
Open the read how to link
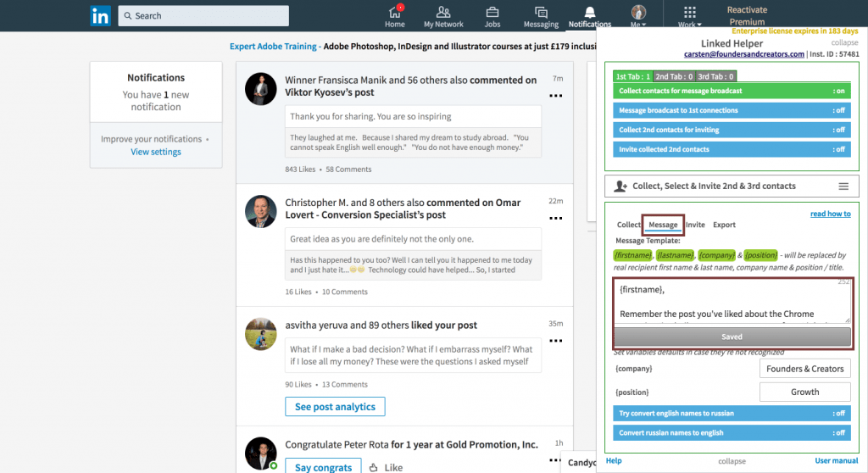tap(831, 214)
